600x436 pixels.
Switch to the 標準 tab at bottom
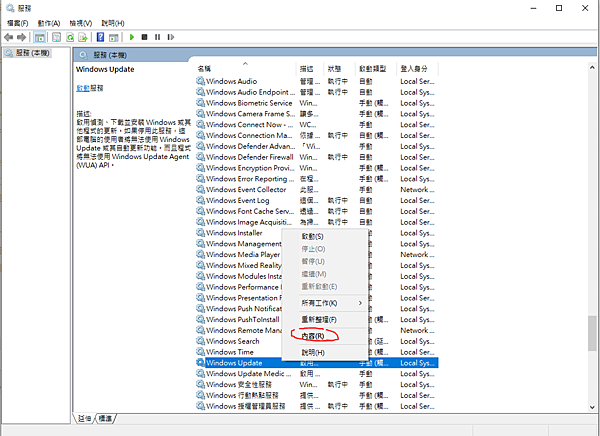(x=105, y=418)
